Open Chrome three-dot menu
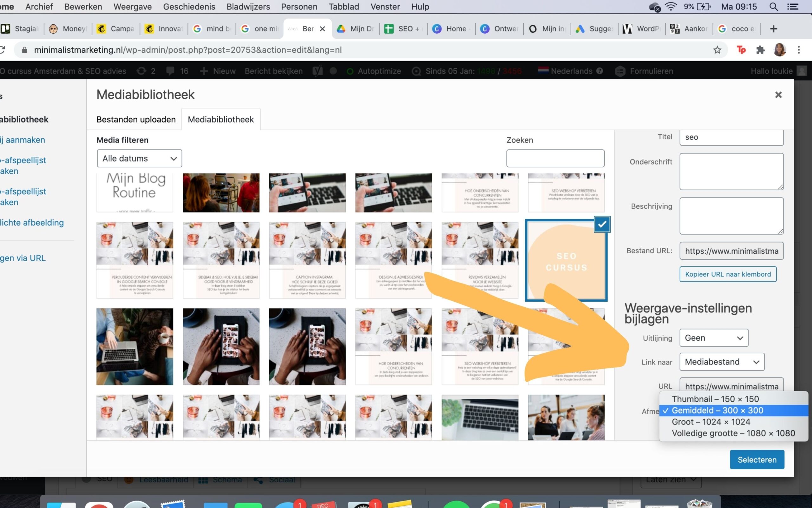 click(x=799, y=50)
